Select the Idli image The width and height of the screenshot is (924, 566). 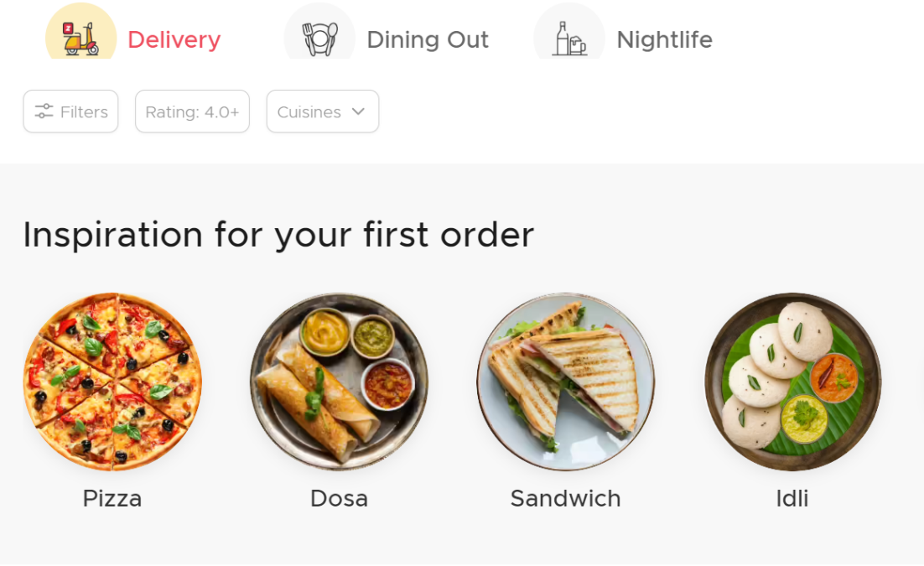(792, 382)
